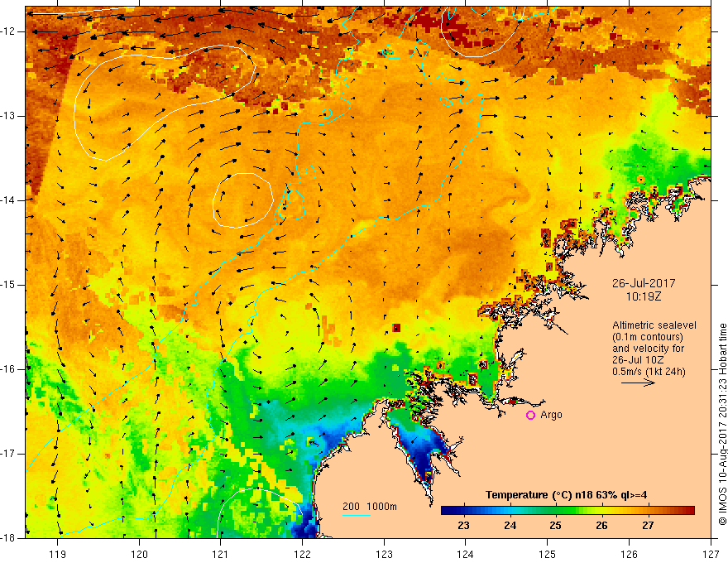The image size is (728, 563).
Task: Click longitude label 126
Action: tap(629, 554)
